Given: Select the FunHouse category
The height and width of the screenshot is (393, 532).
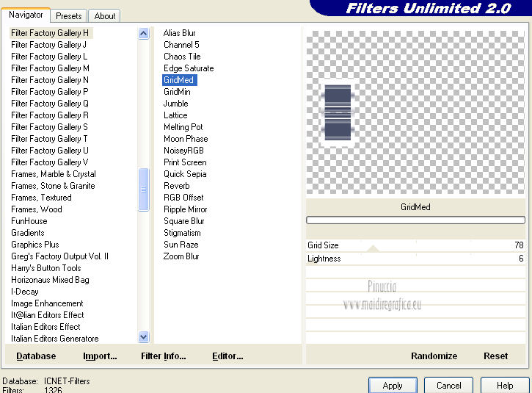Looking at the screenshot, I should point(29,221).
